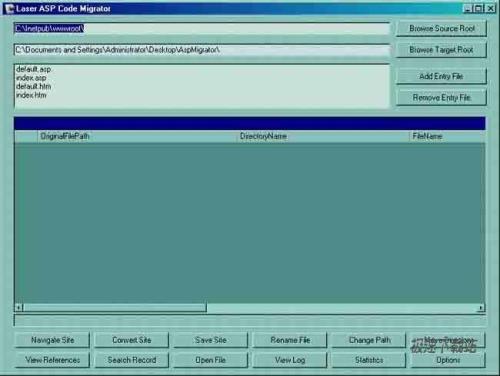This screenshot has width=500, height=376.
Task: Select index.htm in the entry file list
Action: tap(31, 95)
